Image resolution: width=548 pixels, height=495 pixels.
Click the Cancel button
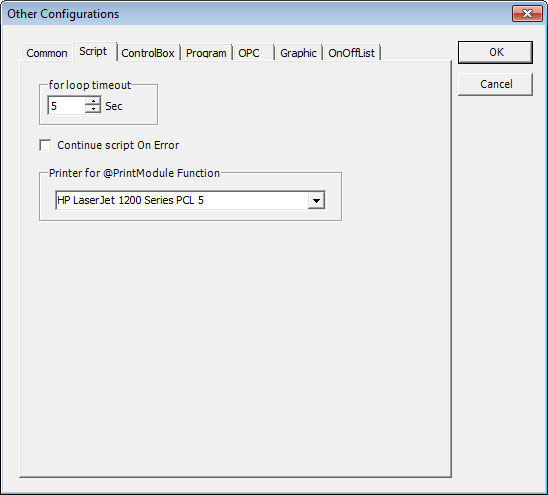[496, 84]
